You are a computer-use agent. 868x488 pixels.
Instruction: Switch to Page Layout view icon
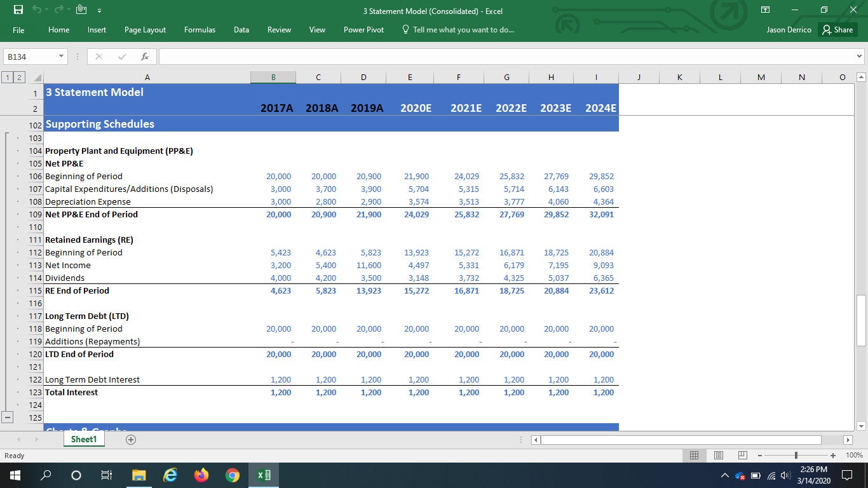719,456
